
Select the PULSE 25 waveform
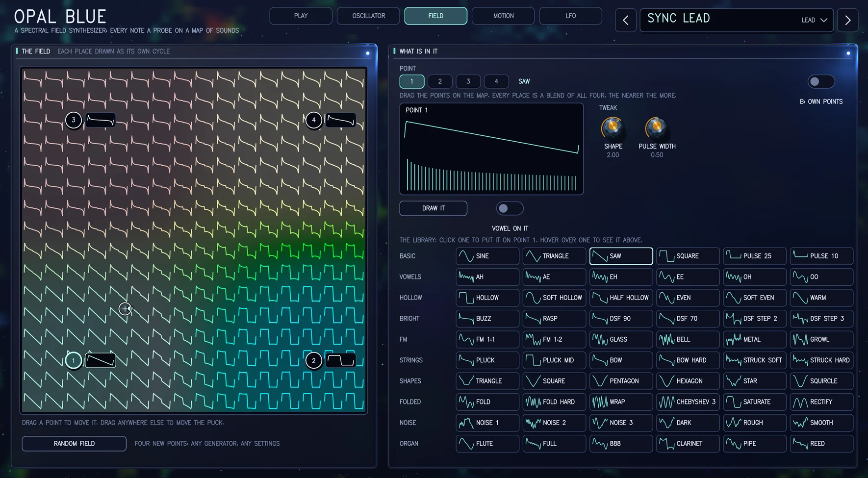coord(755,256)
